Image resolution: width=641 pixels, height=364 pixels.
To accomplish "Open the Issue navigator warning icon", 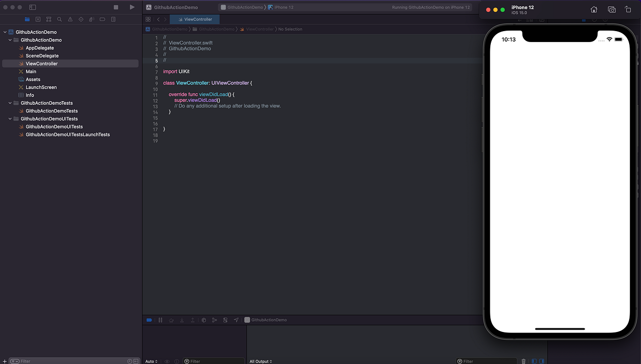I will click(x=70, y=19).
